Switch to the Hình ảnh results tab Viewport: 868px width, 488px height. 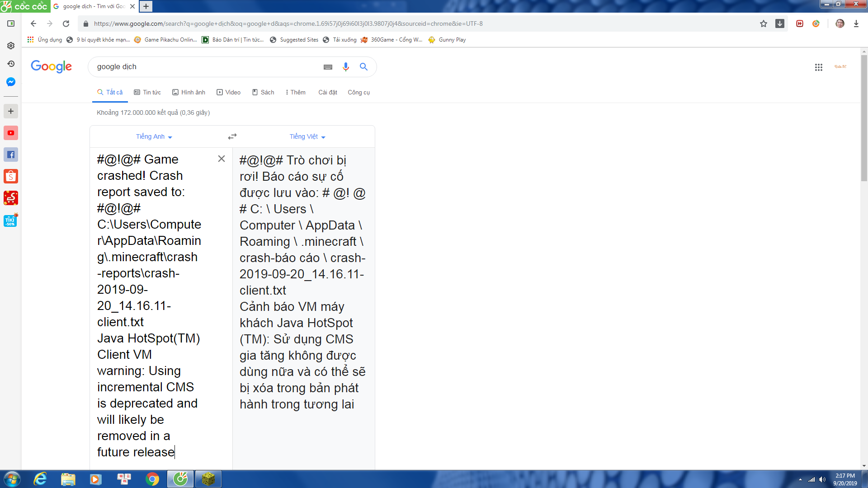[x=189, y=92]
